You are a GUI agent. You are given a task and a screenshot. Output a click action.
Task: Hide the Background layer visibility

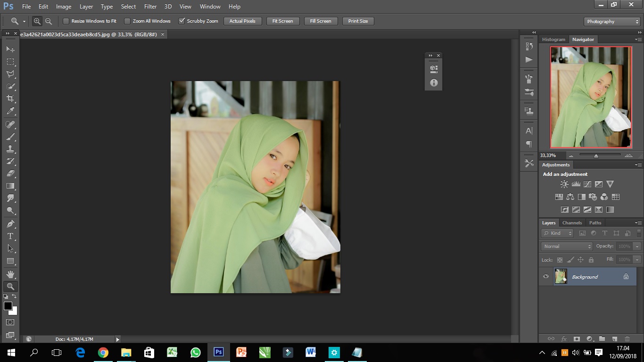coord(545,276)
